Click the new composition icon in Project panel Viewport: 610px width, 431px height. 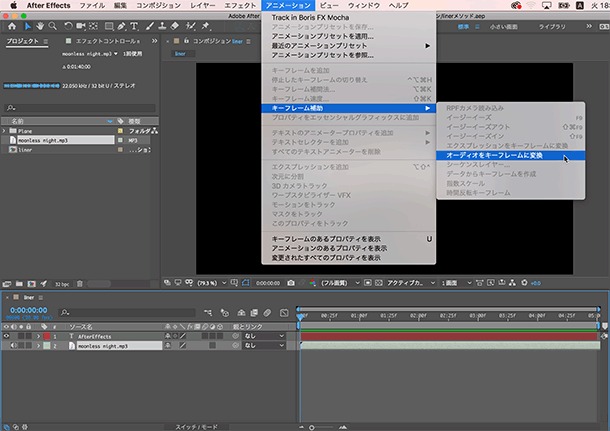coord(32,284)
